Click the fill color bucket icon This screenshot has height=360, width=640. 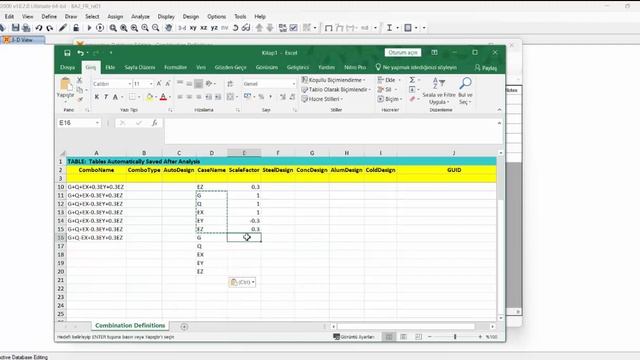(149, 97)
